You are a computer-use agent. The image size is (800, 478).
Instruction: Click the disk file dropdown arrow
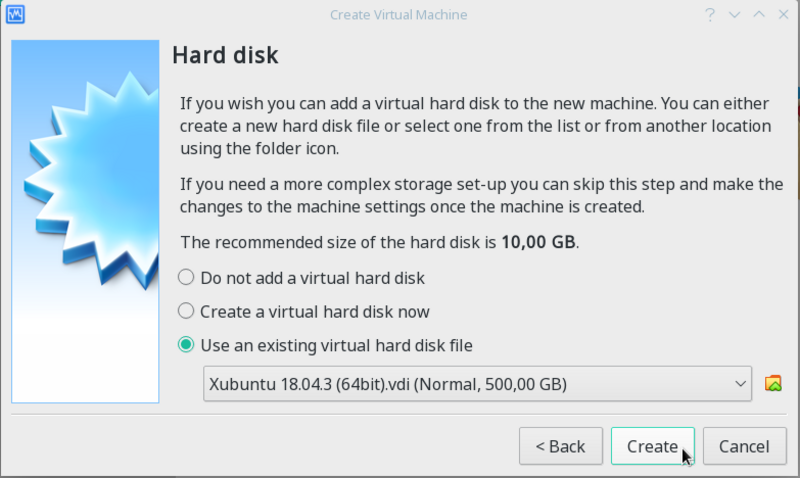pos(740,383)
